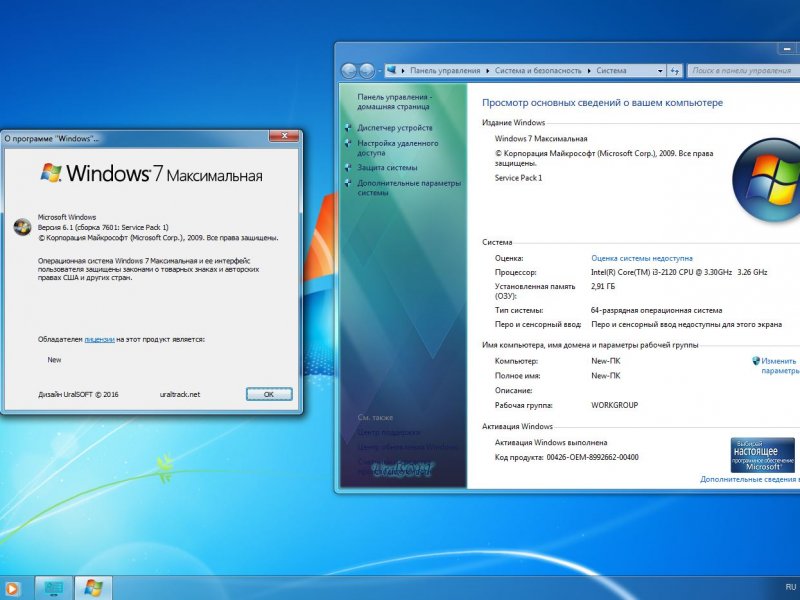The width and height of the screenshot is (800, 600).
Task: Click shield icon beside 'Дополнительные параметры системы'
Action: pos(348,183)
